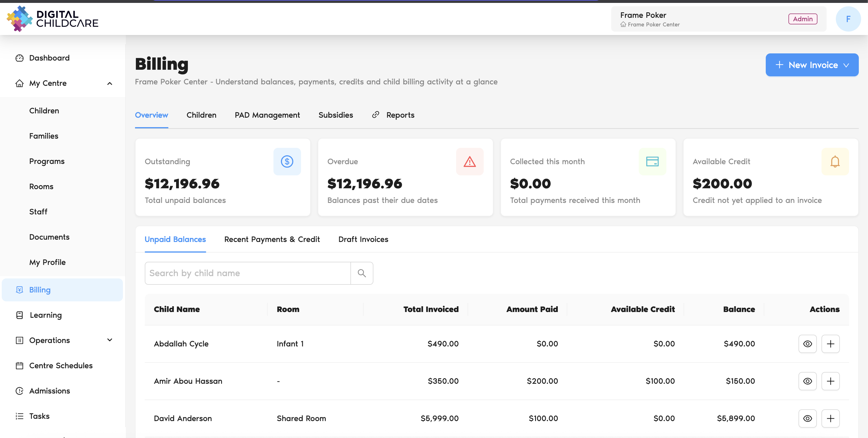Click eye icon for David Anderson
Image resolution: width=868 pixels, height=438 pixels.
coord(807,418)
